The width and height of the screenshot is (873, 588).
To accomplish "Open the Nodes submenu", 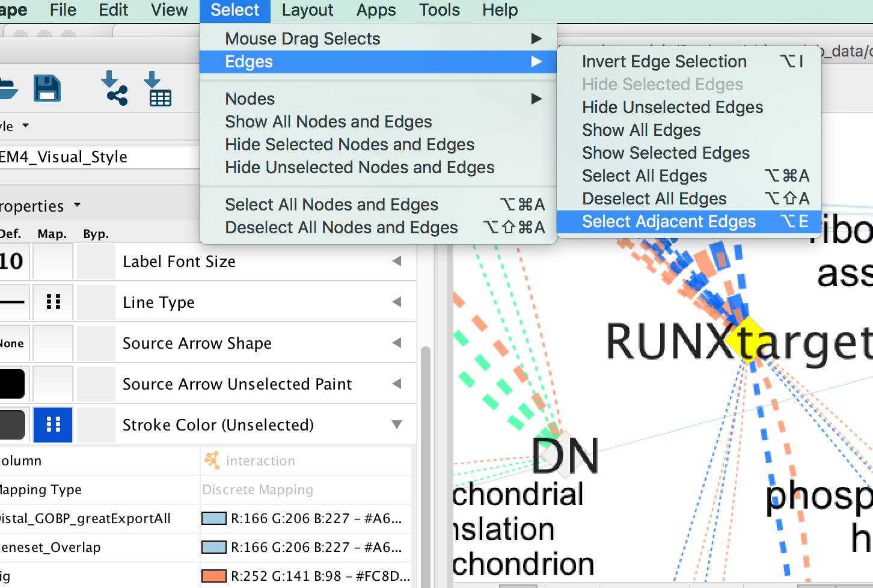I will tap(250, 99).
